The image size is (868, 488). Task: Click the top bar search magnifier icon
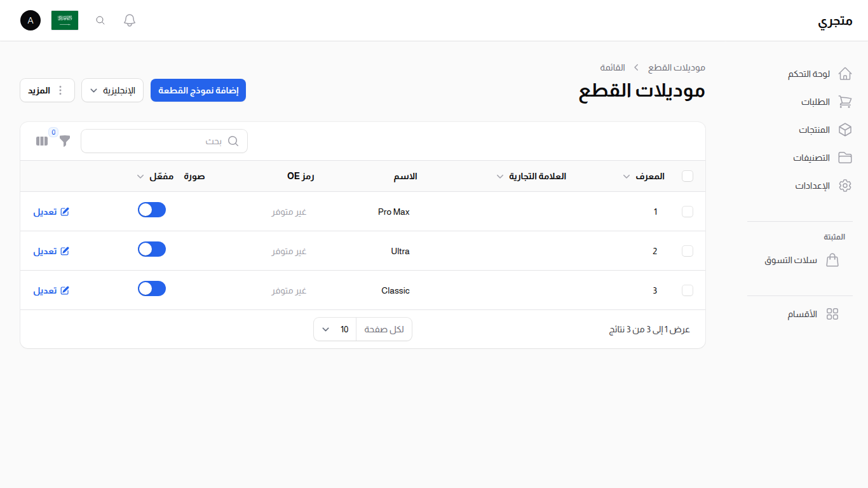pos(100,20)
